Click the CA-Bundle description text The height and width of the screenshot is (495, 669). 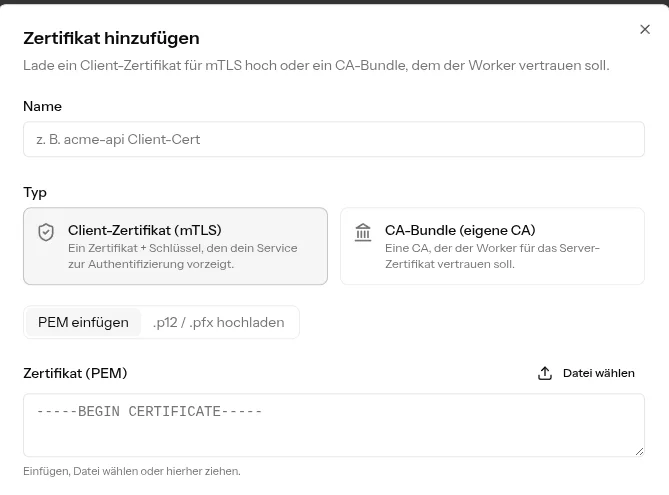492,256
